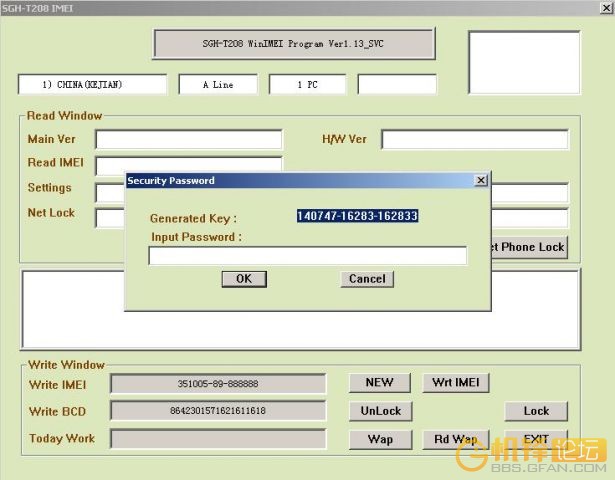Cancel the Security Password dialog
Viewport: 615px width, 480px height.
coord(367,279)
